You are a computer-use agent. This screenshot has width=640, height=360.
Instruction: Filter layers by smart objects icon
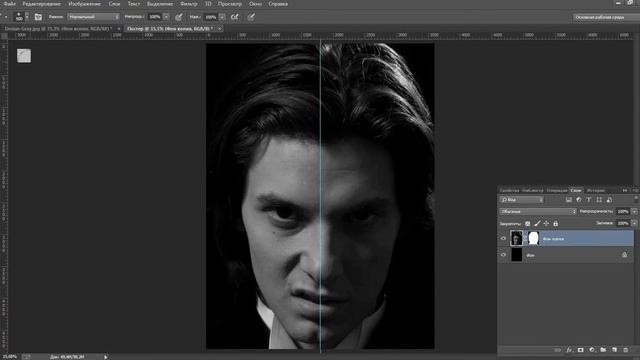coord(609,200)
